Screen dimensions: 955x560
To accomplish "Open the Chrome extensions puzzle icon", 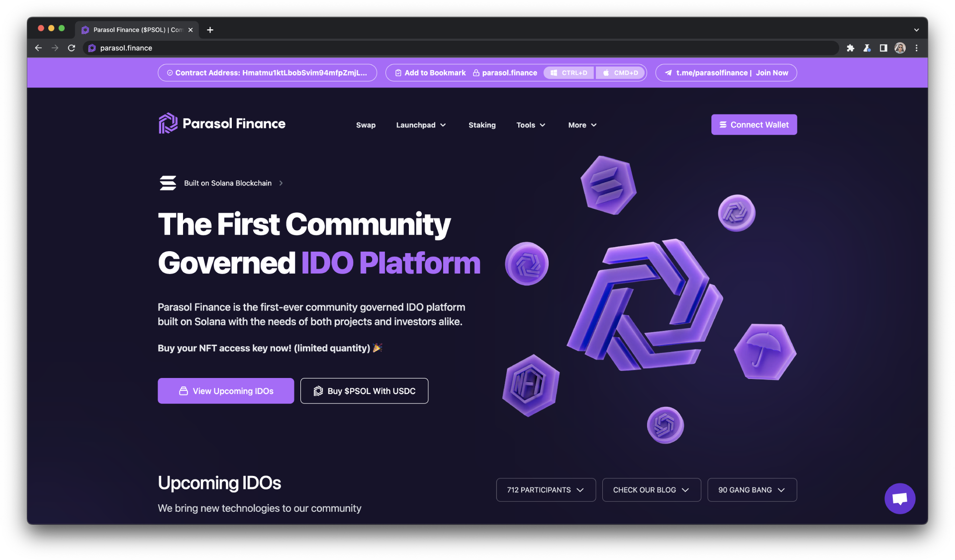I will click(851, 48).
